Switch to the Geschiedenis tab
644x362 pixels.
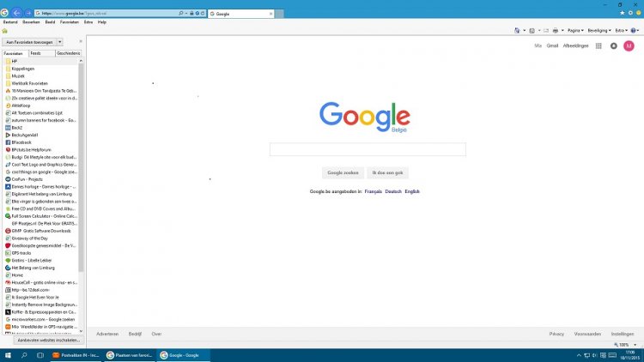pos(68,53)
